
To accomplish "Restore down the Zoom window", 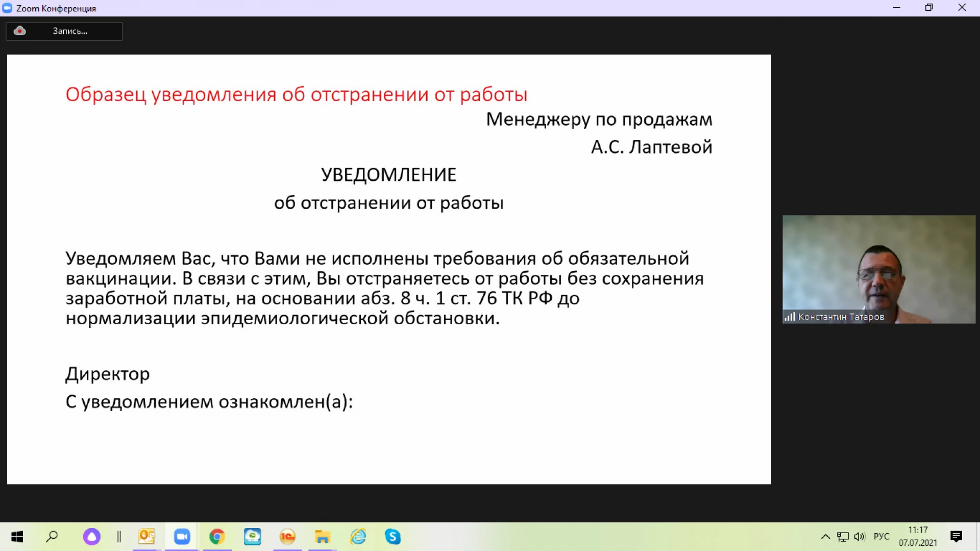I will tap(929, 8).
